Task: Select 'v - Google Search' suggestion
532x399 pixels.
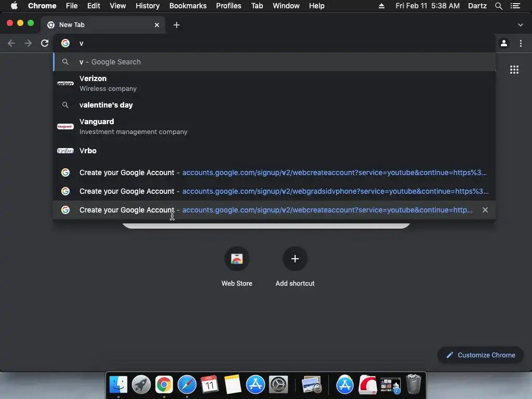Action: coord(274,62)
